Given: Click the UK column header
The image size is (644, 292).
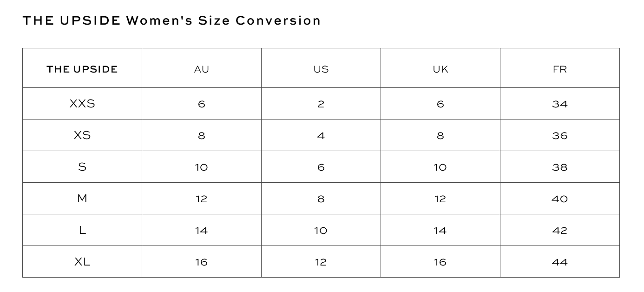Looking at the screenshot, I should (440, 69).
